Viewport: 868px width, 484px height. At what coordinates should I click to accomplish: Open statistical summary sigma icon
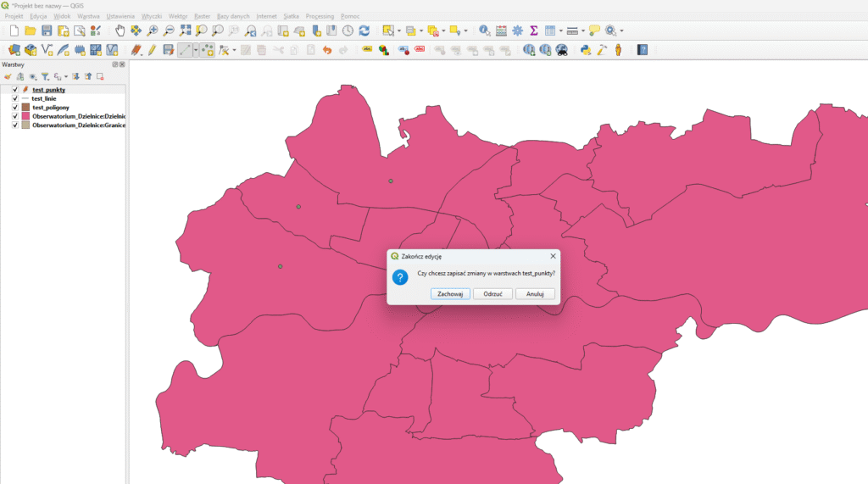pyautogui.click(x=534, y=31)
